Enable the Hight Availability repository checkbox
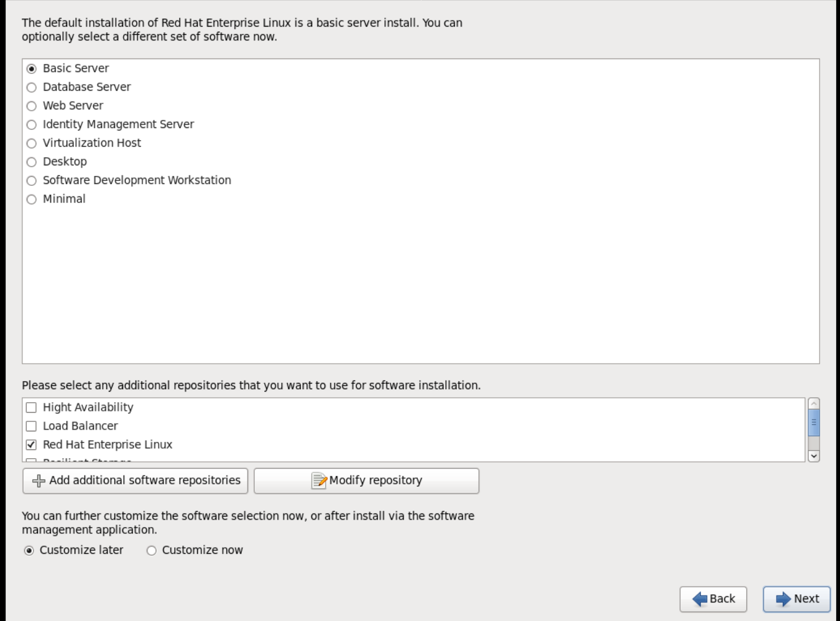Image resolution: width=840 pixels, height=621 pixels. click(x=31, y=408)
